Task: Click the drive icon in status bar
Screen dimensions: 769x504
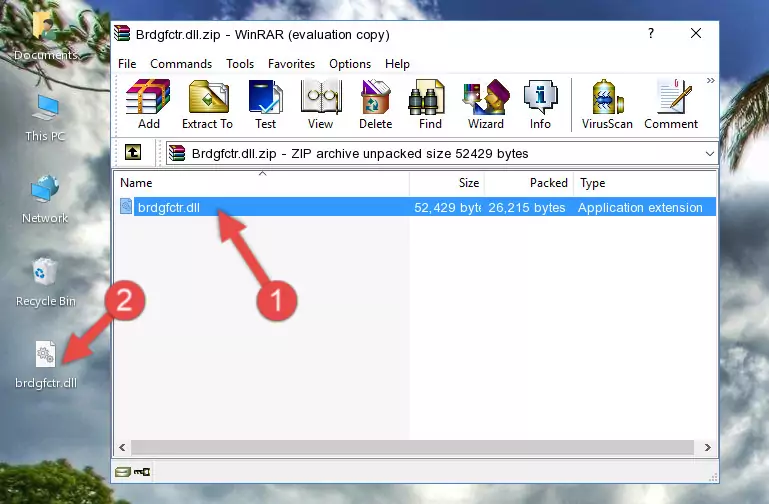Action: (x=123, y=472)
